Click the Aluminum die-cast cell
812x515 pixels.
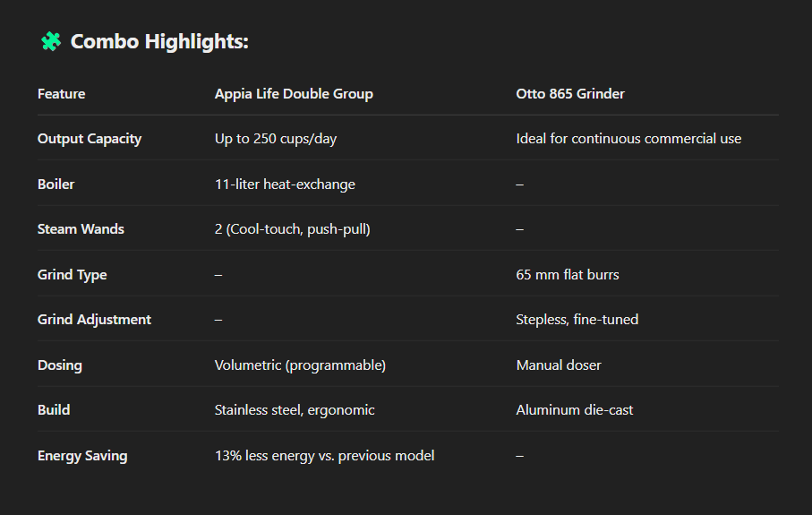click(574, 410)
